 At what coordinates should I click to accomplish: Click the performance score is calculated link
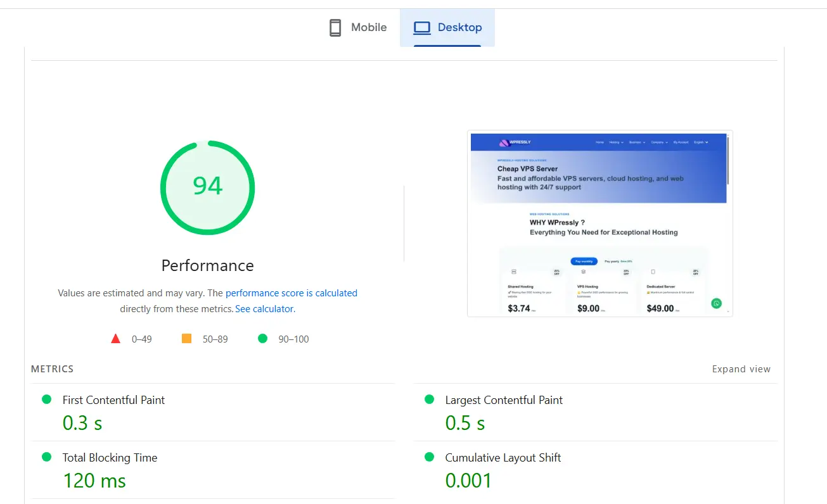[291, 293]
